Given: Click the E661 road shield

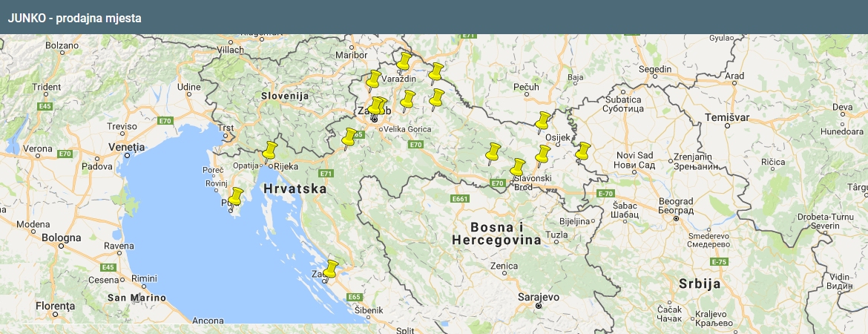Looking at the screenshot, I should [461, 199].
